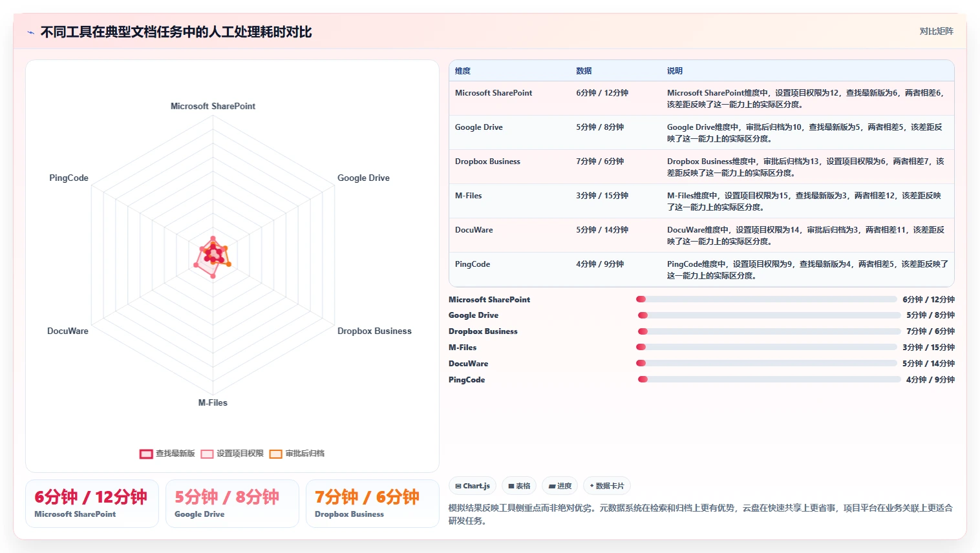This screenshot has height=553, width=980.
Task: Click the 数据 column header
Action: coord(584,71)
